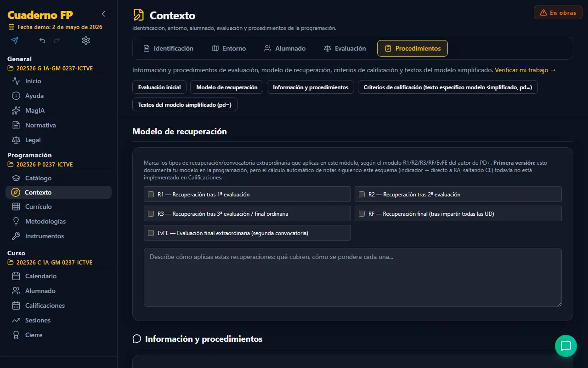This screenshot has width=588, height=368.
Task: Click Criterios de calificación chip button
Action: (x=448, y=87)
